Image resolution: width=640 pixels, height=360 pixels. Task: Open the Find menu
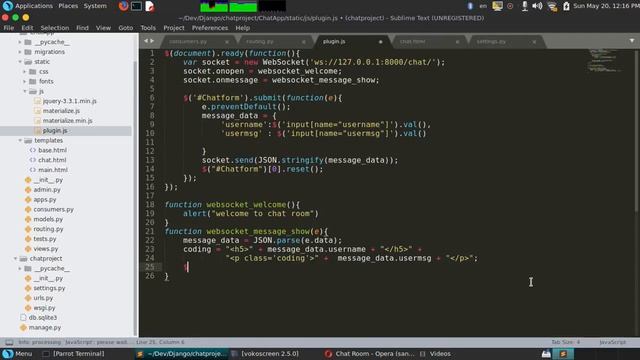82,28
